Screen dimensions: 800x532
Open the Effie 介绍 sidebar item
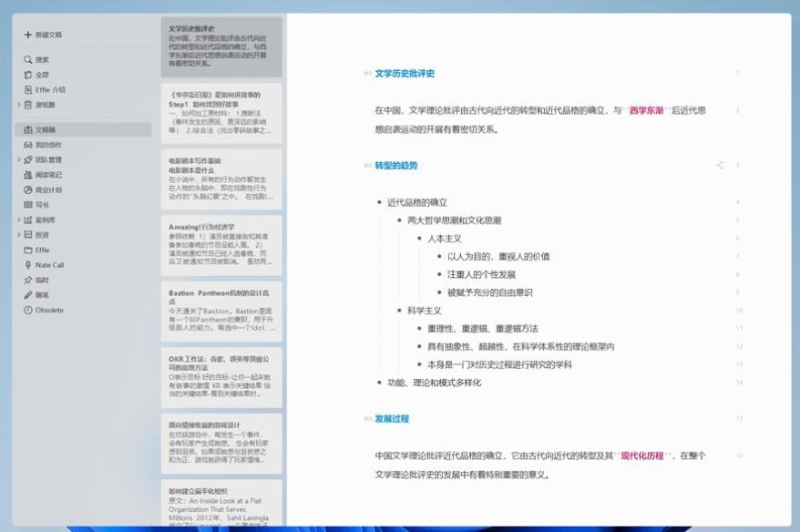pyautogui.click(x=45, y=90)
